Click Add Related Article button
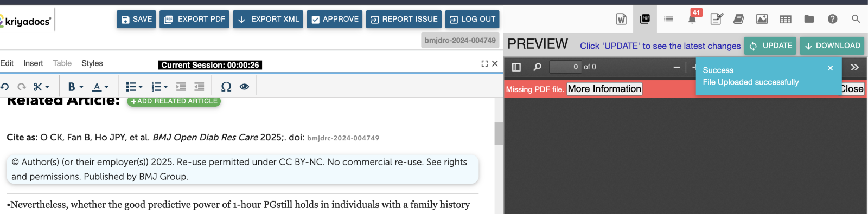868x214 pixels. (174, 101)
